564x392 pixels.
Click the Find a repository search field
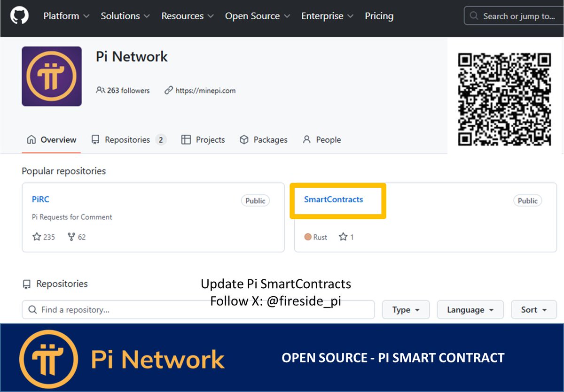(197, 309)
